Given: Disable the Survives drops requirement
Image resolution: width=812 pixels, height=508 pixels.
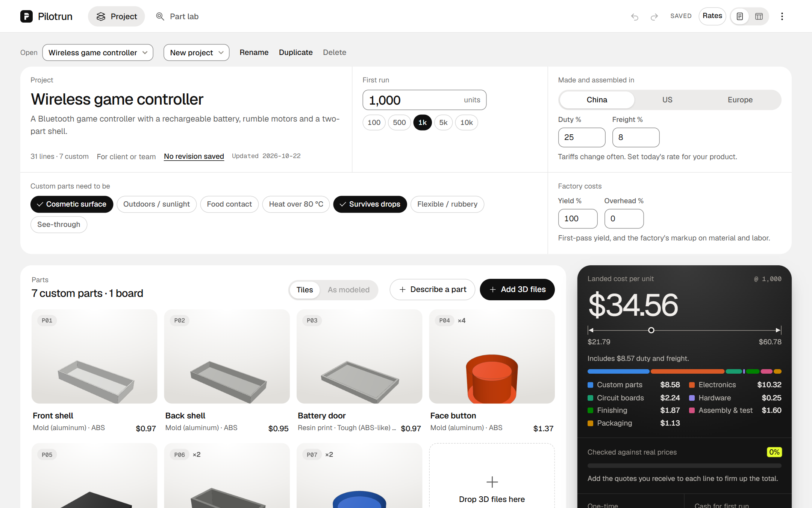Looking at the screenshot, I should (370, 204).
